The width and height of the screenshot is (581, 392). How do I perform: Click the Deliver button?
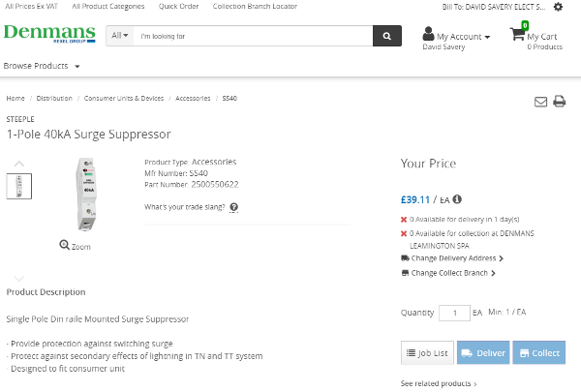click(483, 352)
